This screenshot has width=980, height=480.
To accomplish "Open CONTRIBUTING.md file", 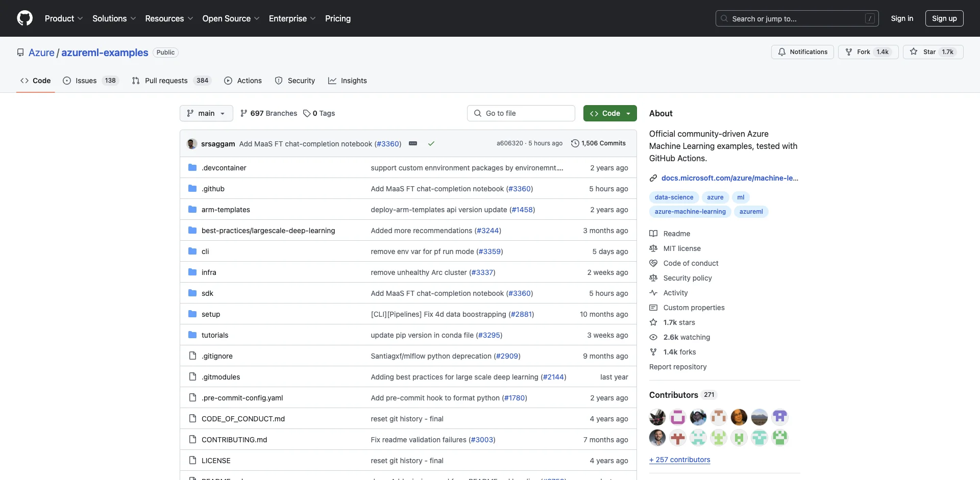I will click(x=234, y=440).
